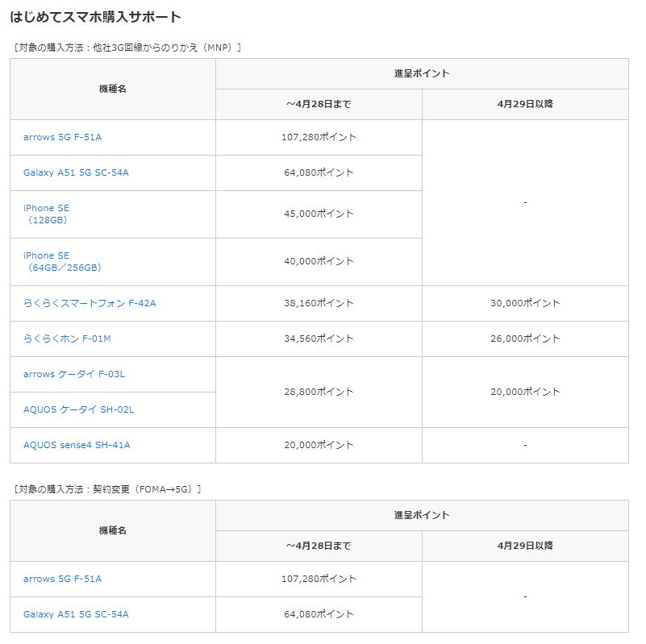Open the iPhone SE (128GB) link
646x644 pixels.
pos(46,214)
